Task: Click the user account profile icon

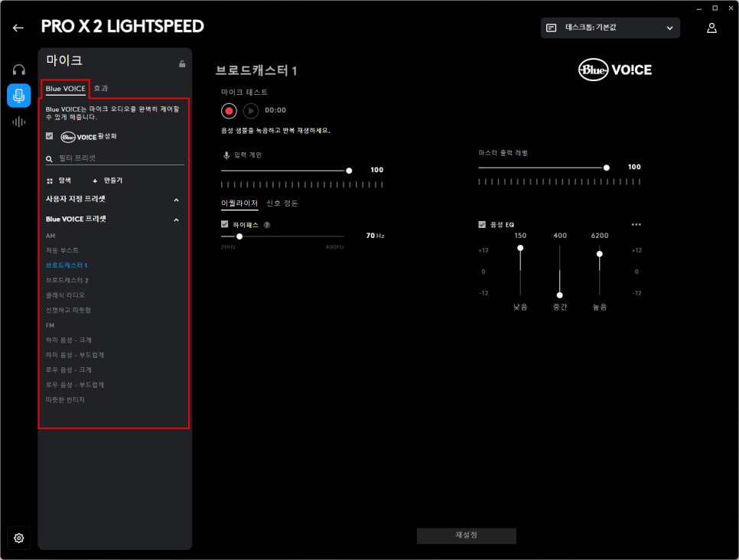Action: coord(711,28)
